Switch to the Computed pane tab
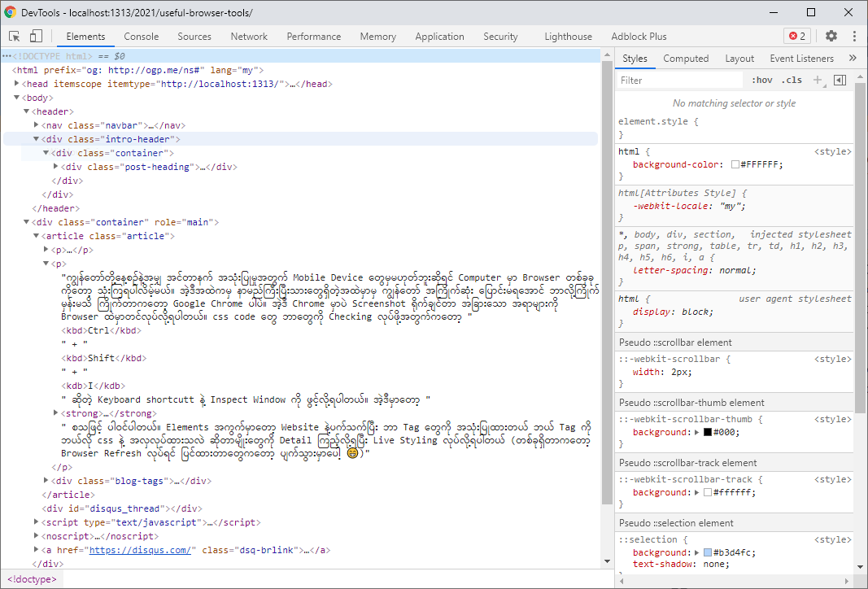Viewport: 868px width, 589px height. pos(686,58)
